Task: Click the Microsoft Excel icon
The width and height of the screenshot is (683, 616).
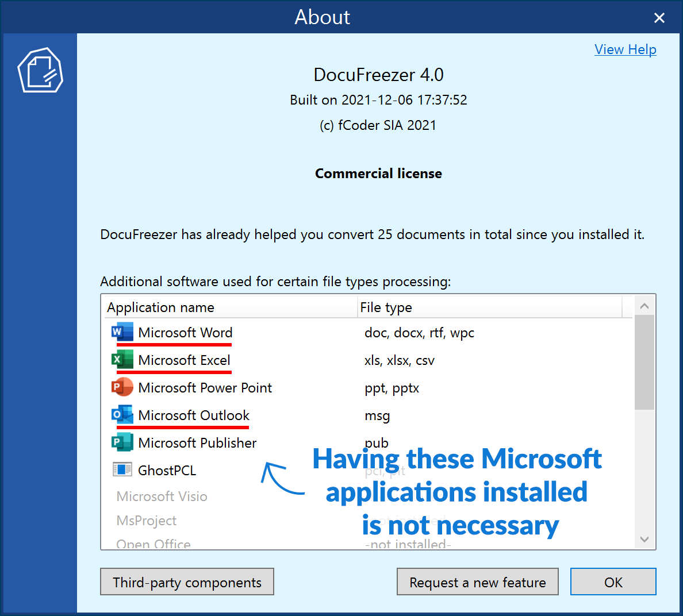Action: pyautogui.click(x=122, y=360)
